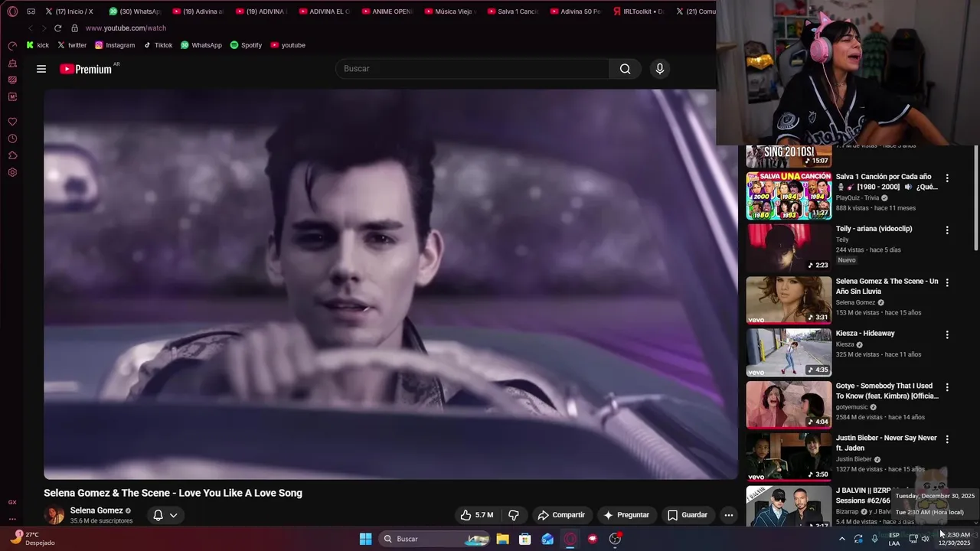
Task: Click the www.youtube.com/watch address bar
Action: coord(126,28)
